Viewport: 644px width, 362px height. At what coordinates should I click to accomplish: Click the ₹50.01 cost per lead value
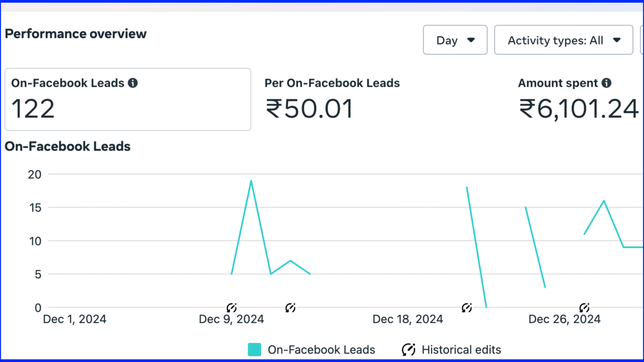click(309, 109)
